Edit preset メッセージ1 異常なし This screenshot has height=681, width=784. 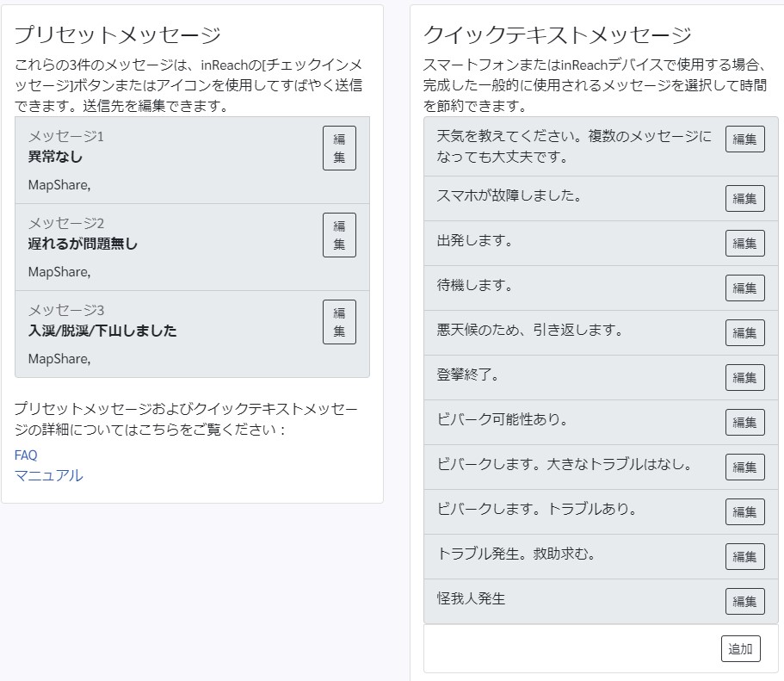coord(339,148)
